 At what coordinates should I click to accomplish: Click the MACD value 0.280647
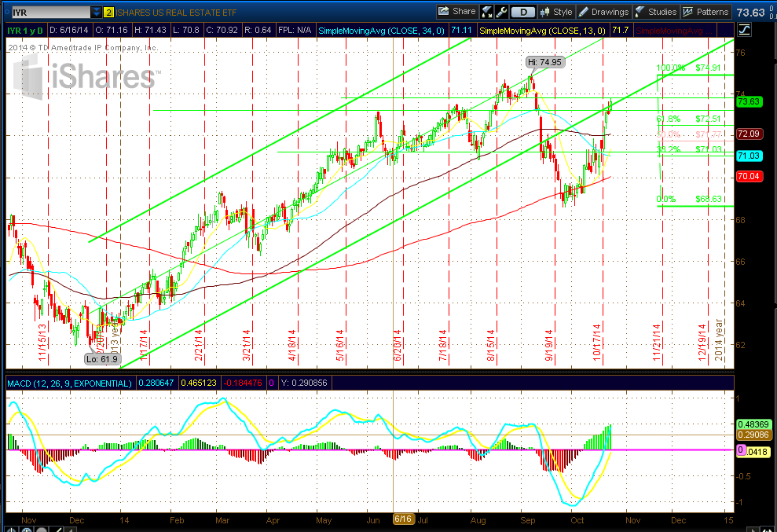click(156, 383)
